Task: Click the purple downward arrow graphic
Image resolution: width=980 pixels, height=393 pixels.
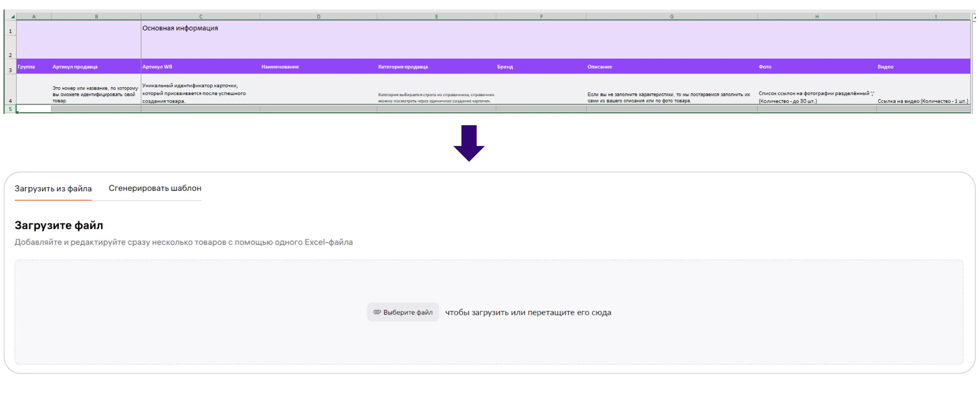Action: (x=469, y=143)
